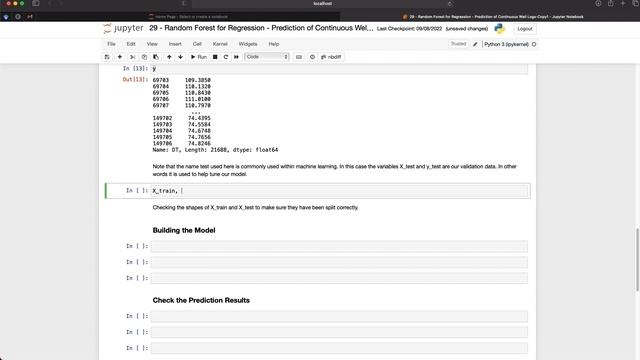Open the cell type Code dropdown
The image size is (640, 360).
(x=267, y=57)
